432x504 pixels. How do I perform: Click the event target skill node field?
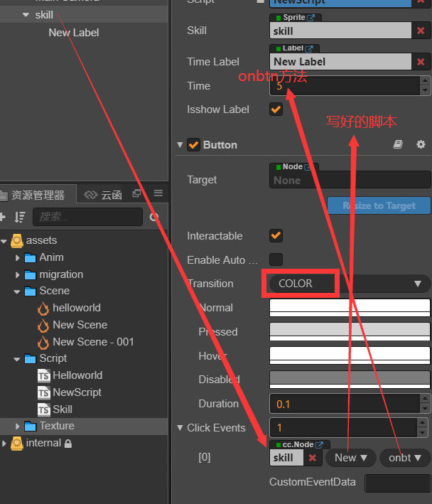point(286,457)
